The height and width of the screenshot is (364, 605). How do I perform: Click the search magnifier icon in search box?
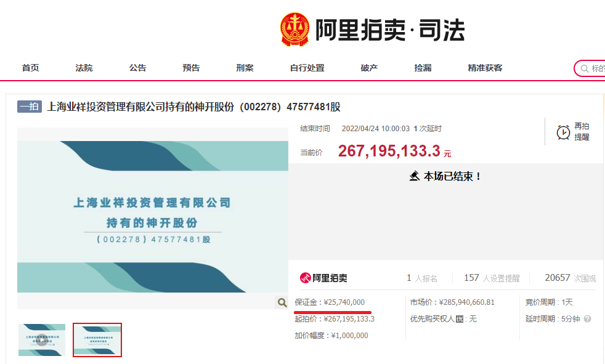[585, 68]
